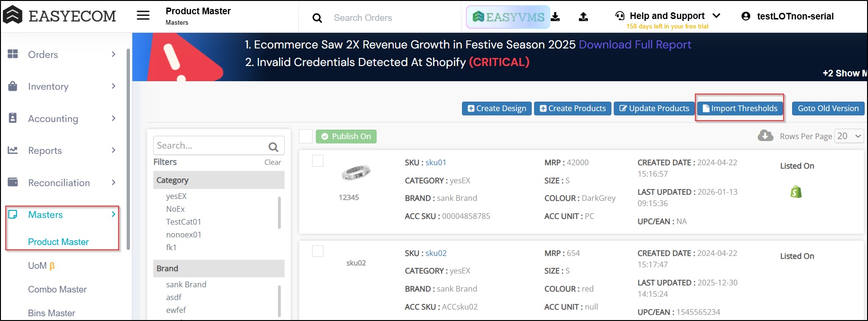Click the cloud download icon
Viewport: 868px width, 321px height.
click(765, 136)
